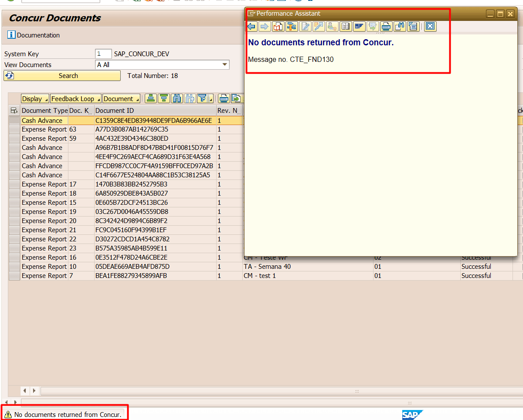The width and height of the screenshot is (523, 420).
Task: Select the Expense Report 63 row selector
Action: click(14, 129)
